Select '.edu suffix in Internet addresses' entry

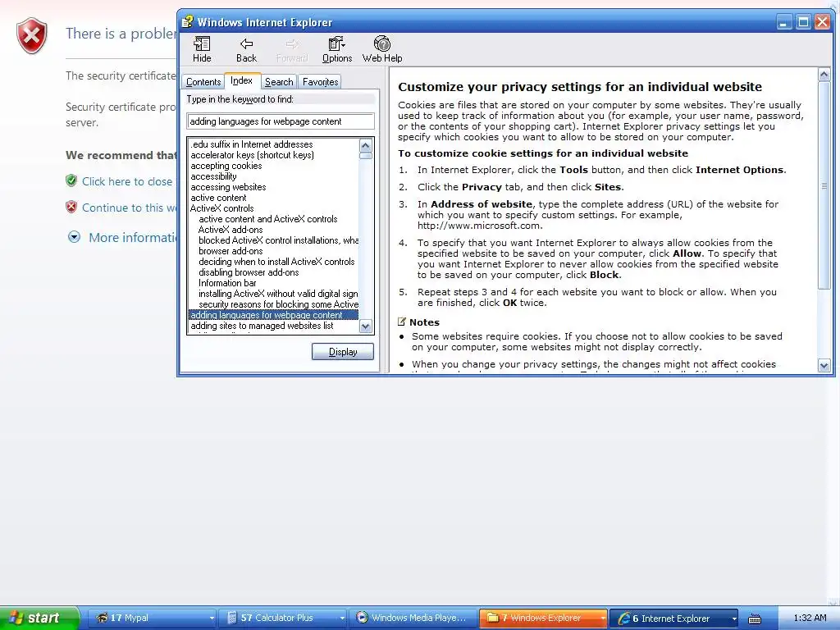pyautogui.click(x=251, y=144)
